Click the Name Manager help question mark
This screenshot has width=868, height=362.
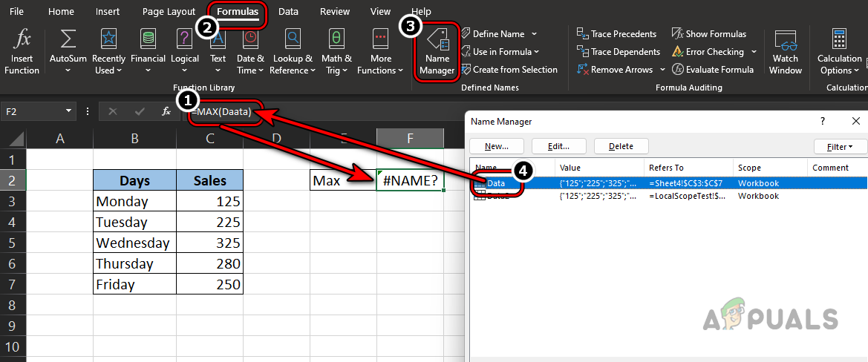pos(823,121)
